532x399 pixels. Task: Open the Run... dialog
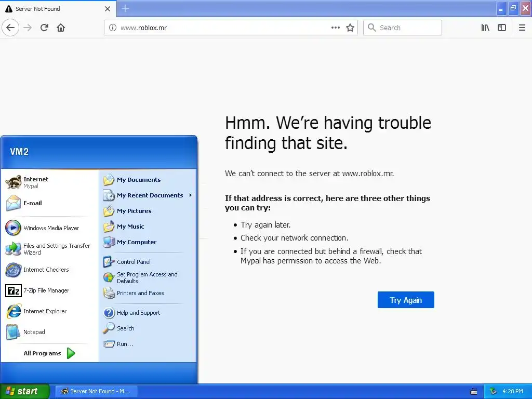pos(148,344)
